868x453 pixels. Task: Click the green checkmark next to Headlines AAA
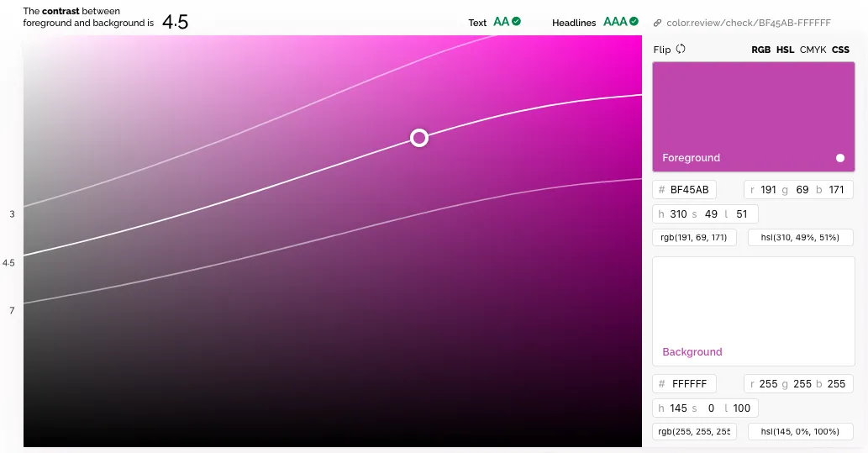coord(634,22)
